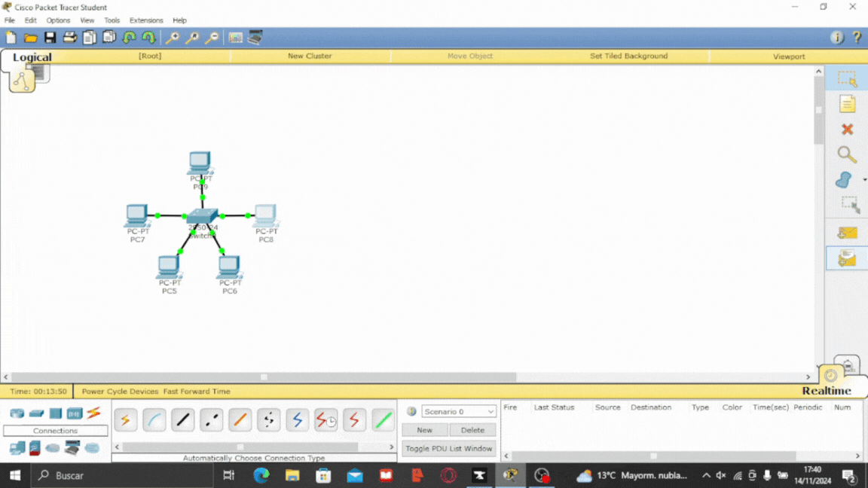Pick the Inspect magnifier tool
Image resolution: width=868 pixels, height=488 pixels.
847,155
